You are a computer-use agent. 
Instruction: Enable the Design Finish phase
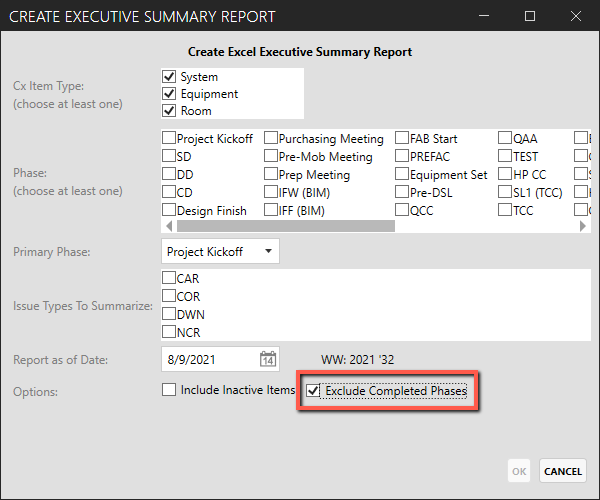pyautogui.click(x=169, y=211)
